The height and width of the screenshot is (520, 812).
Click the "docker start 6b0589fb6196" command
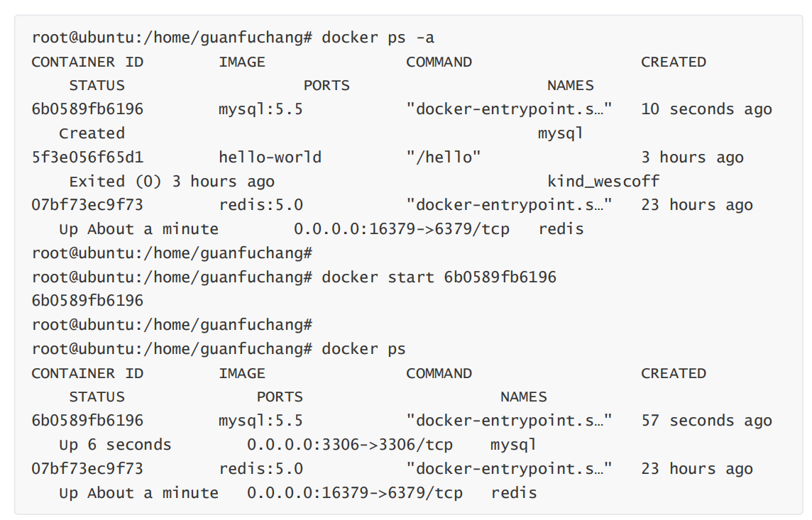(439, 277)
